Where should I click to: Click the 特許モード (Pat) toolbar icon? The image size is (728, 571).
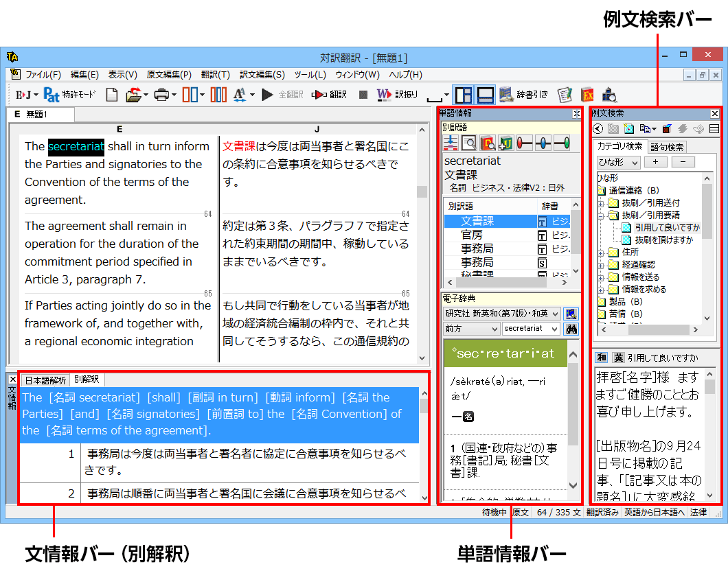(52, 95)
